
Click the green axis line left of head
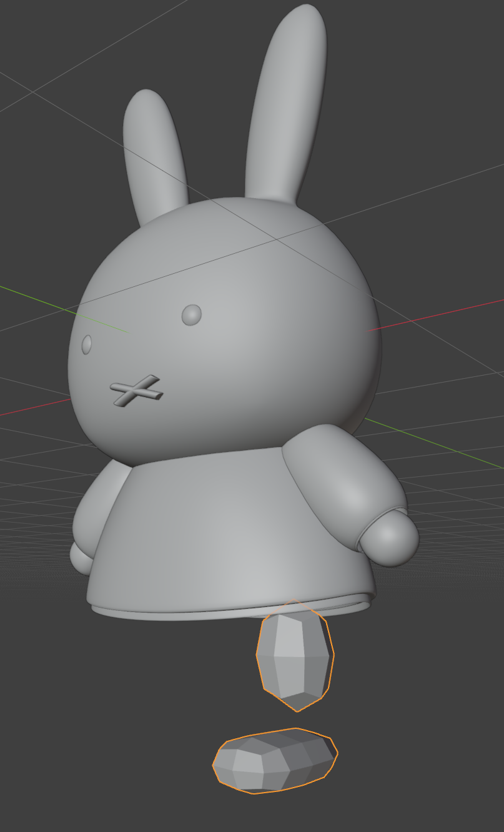pyautogui.click(x=62, y=309)
